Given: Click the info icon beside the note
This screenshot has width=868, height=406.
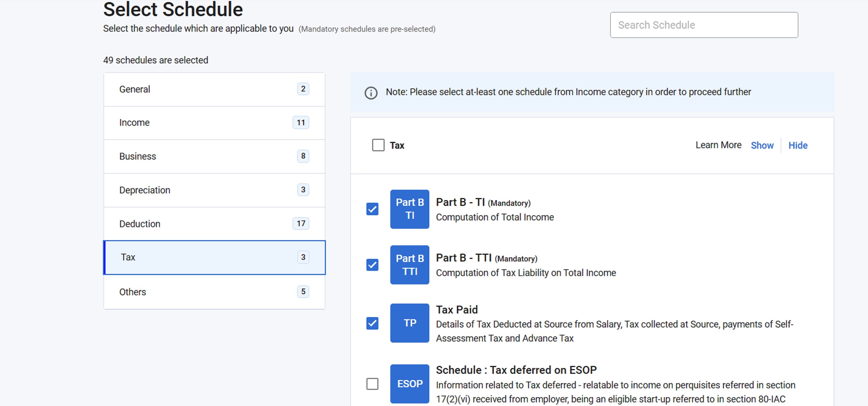Looking at the screenshot, I should pos(371,93).
